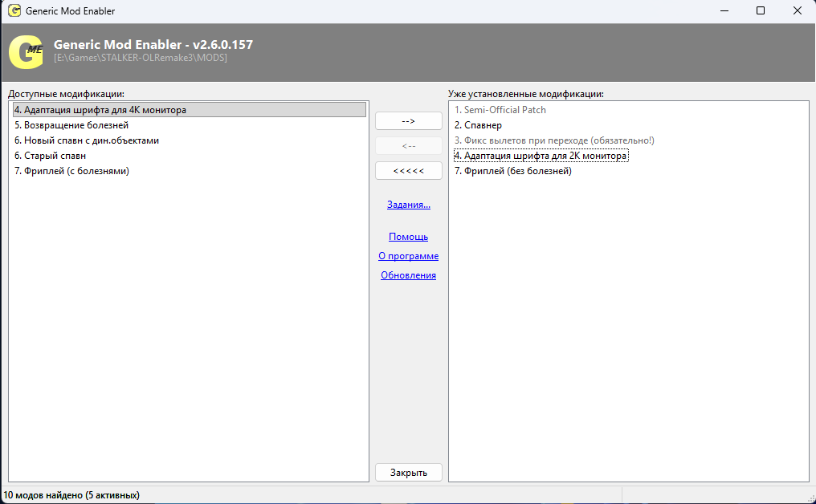This screenshot has width=816, height=504.
Task: Pick 7. Фриплей (с болезнями) mod
Action: 71,171
